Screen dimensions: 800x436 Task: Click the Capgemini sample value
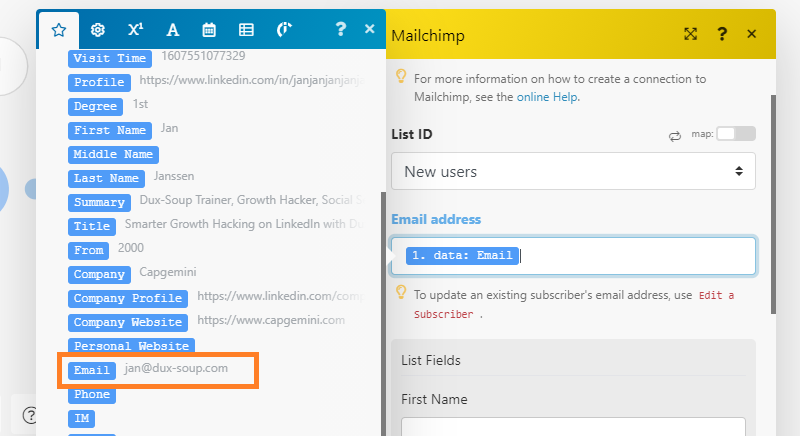[x=168, y=272]
